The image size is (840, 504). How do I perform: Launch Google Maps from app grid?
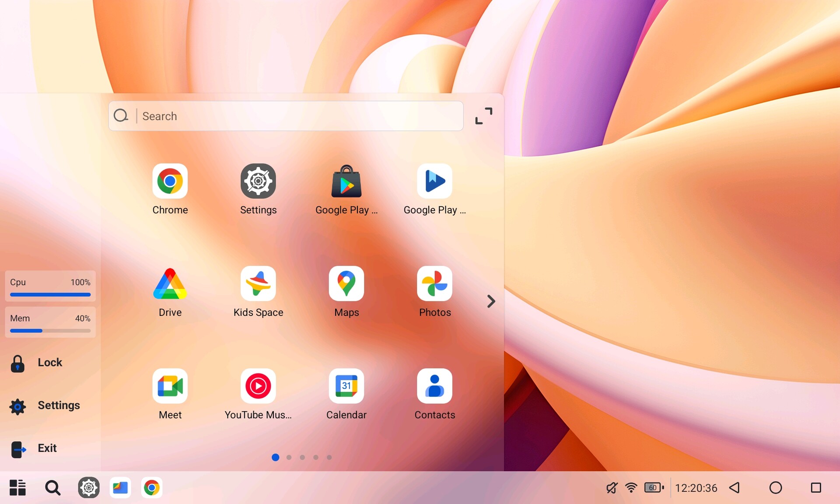(346, 284)
